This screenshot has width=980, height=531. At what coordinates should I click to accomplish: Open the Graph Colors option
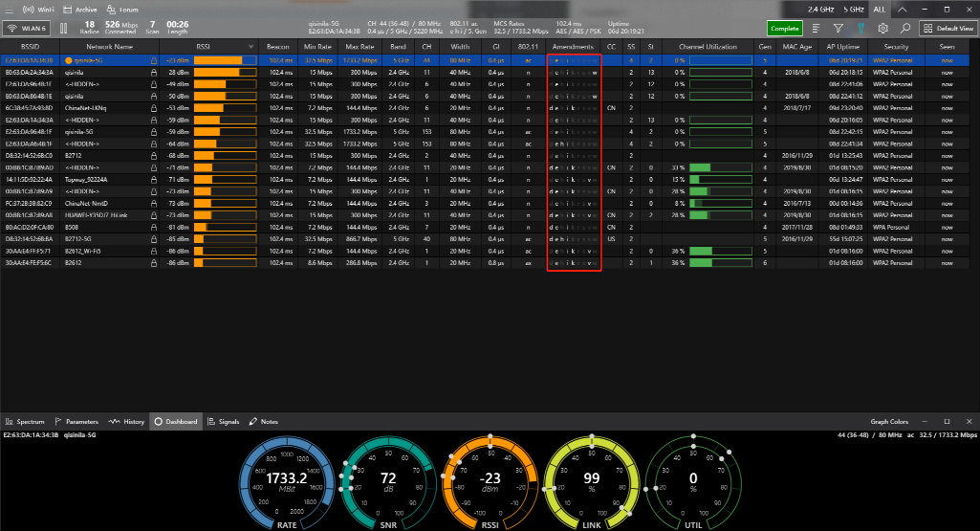[x=889, y=421]
